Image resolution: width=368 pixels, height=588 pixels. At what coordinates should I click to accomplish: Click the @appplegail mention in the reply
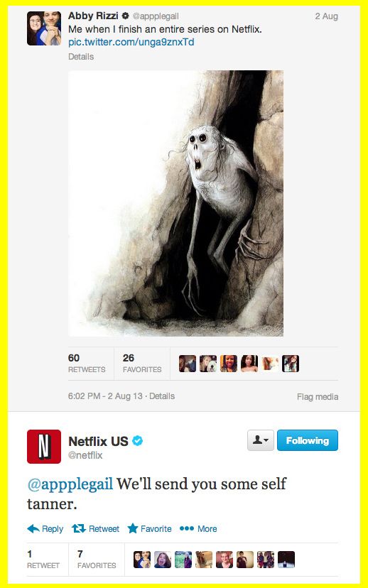coord(70,484)
